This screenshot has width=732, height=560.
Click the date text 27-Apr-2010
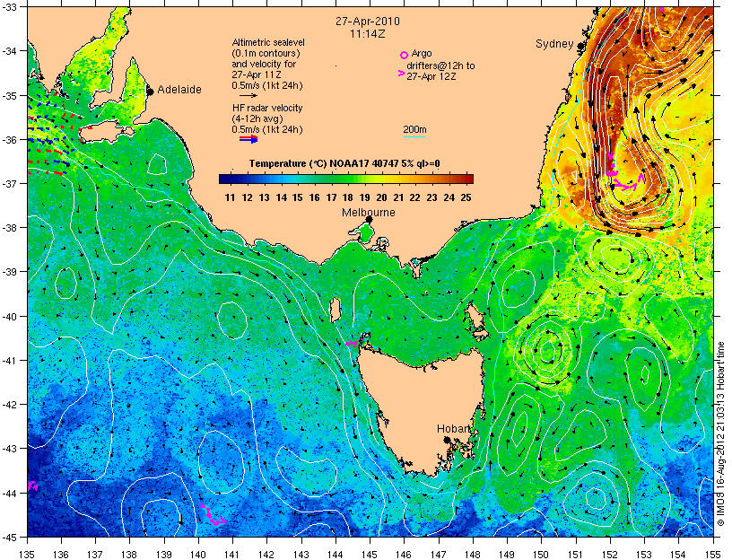pyautogui.click(x=368, y=22)
